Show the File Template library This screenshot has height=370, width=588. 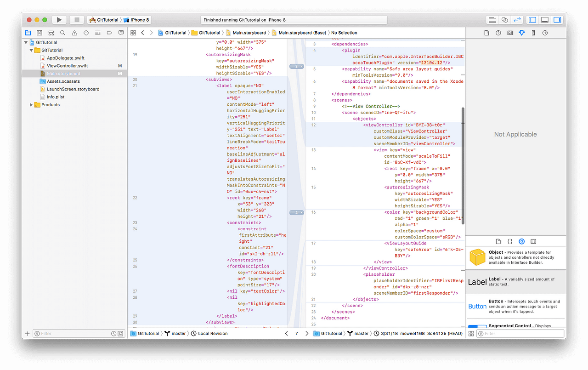(498, 241)
